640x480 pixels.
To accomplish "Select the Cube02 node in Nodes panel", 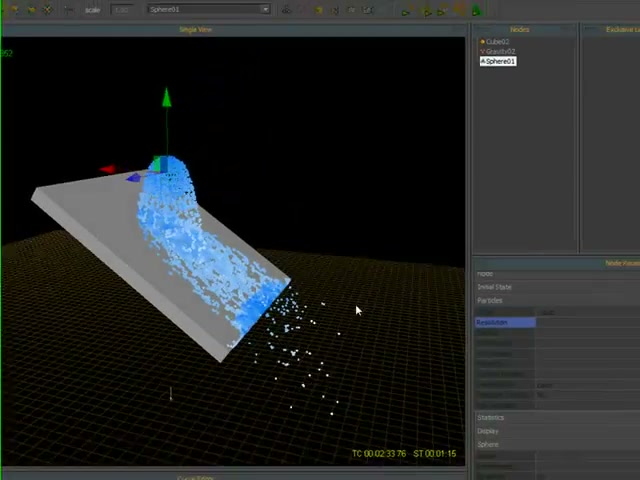I will tap(495, 42).
